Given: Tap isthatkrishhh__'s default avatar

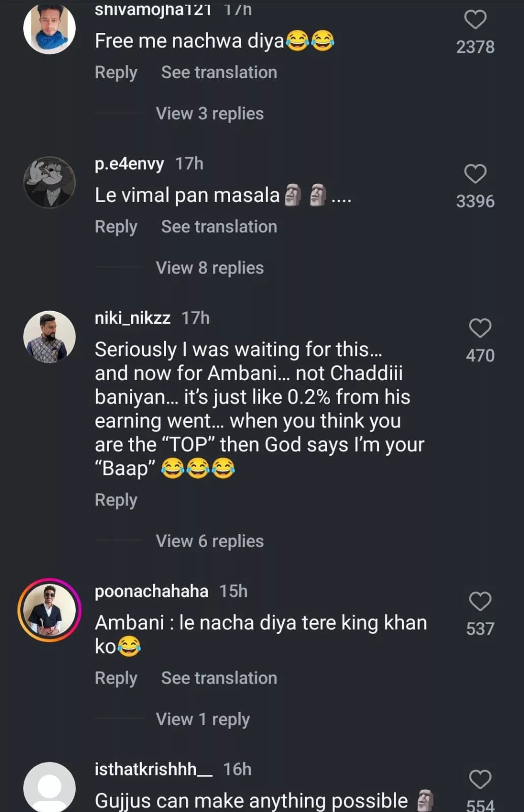Looking at the screenshot, I should [x=49, y=788].
